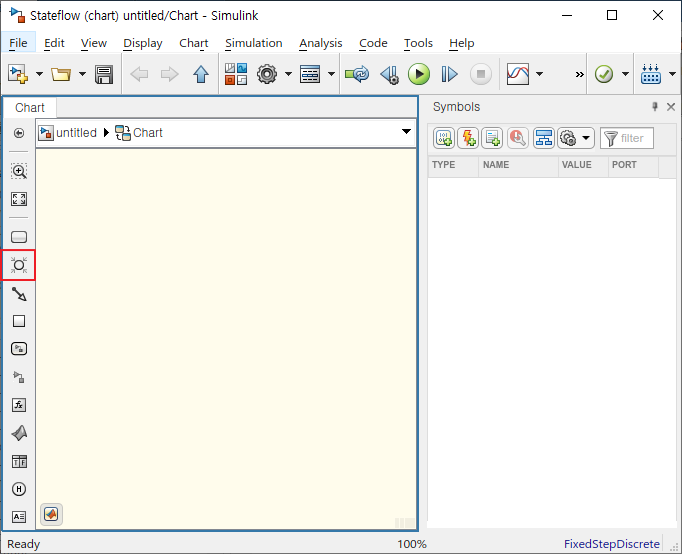
Task: Create a new model with toolbar icon
Action: [18, 74]
